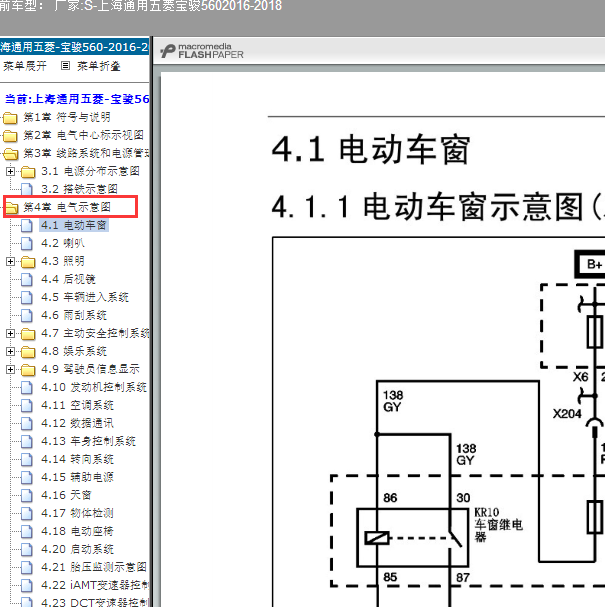Screen dimensions: 605x607
Task: Click the 4.7 主动安全控制系统 folder icon
Action: pyautogui.click(x=28, y=334)
